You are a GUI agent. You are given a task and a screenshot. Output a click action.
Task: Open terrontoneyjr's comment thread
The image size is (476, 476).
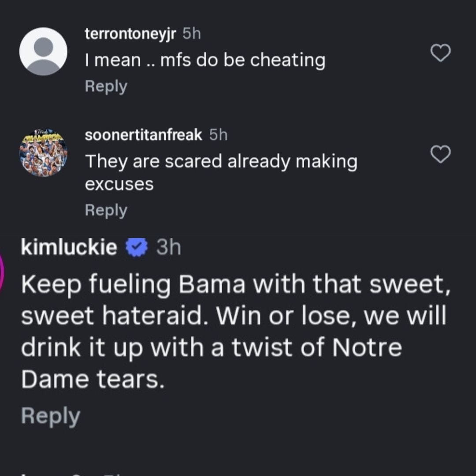106,86
